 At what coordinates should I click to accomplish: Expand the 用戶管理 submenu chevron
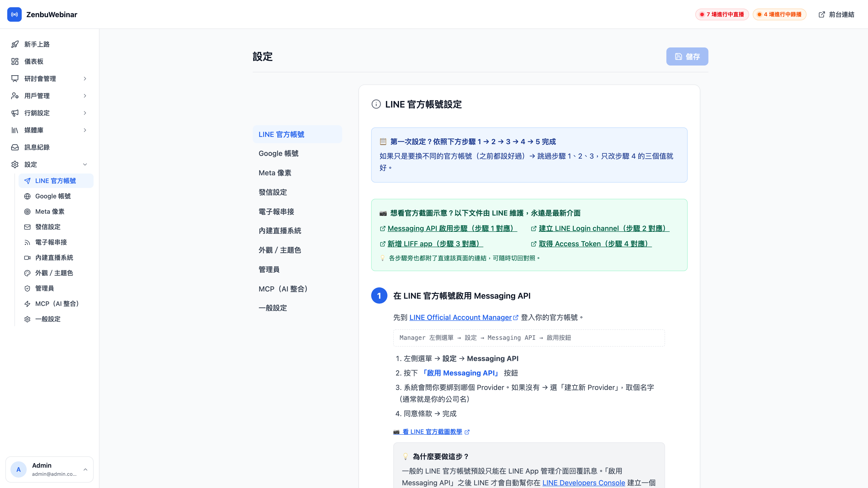pyautogui.click(x=85, y=96)
